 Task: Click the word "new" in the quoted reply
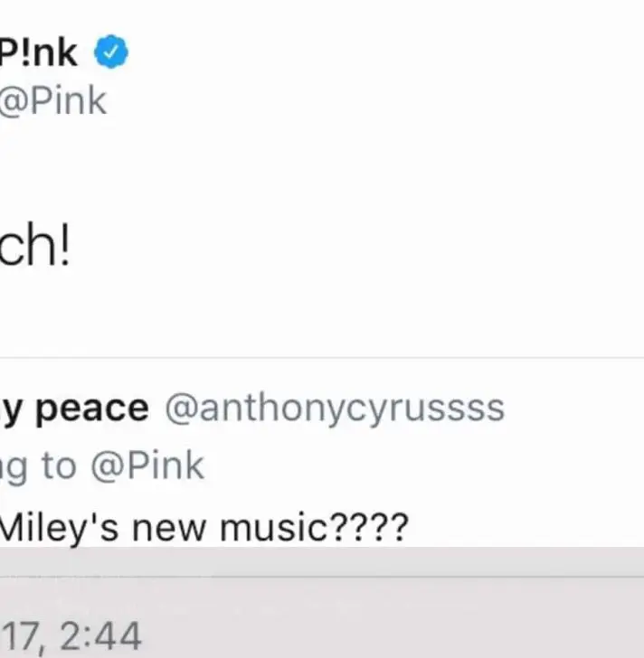click(x=169, y=526)
